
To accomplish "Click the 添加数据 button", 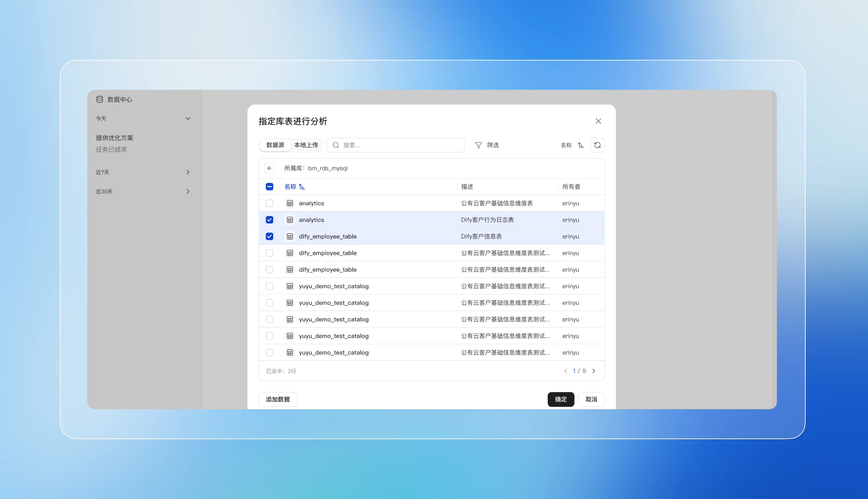I will (x=278, y=399).
